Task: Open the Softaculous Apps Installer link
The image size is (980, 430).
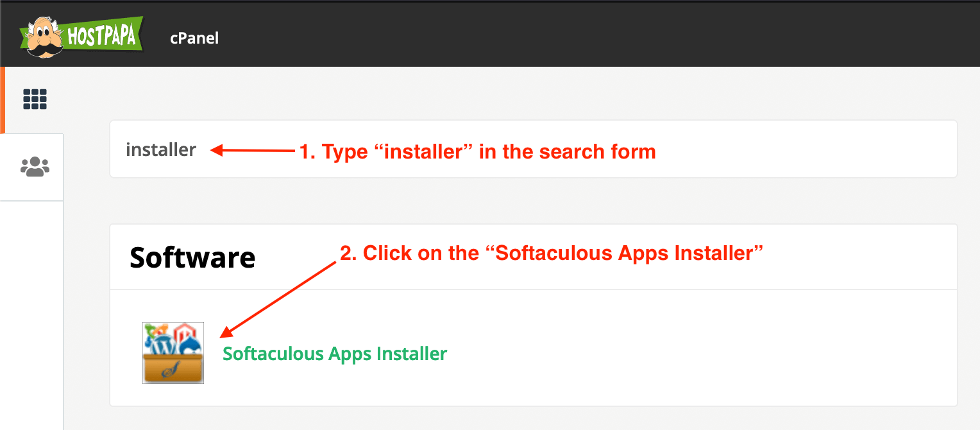Action: click(335, 354)
